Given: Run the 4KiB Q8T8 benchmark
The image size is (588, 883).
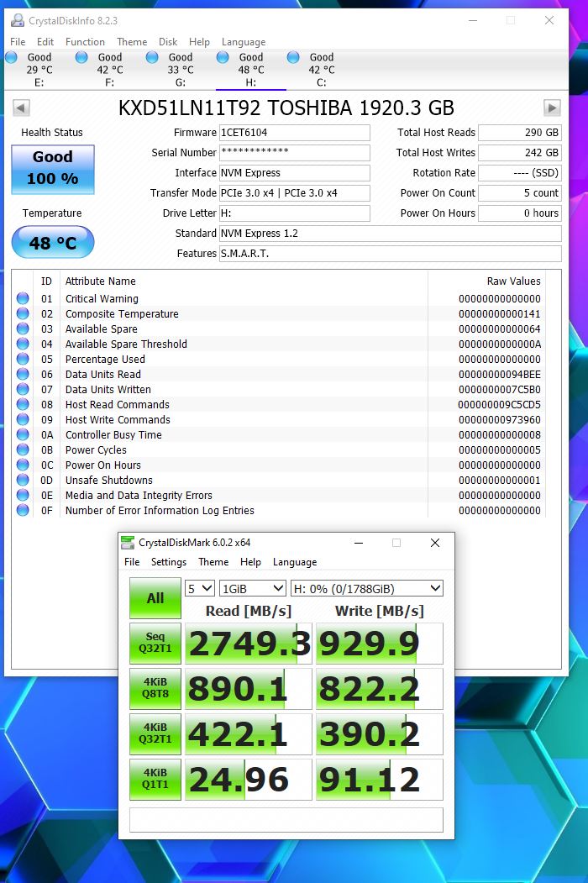Looking at the screenshot, I should tap(155, 688).
